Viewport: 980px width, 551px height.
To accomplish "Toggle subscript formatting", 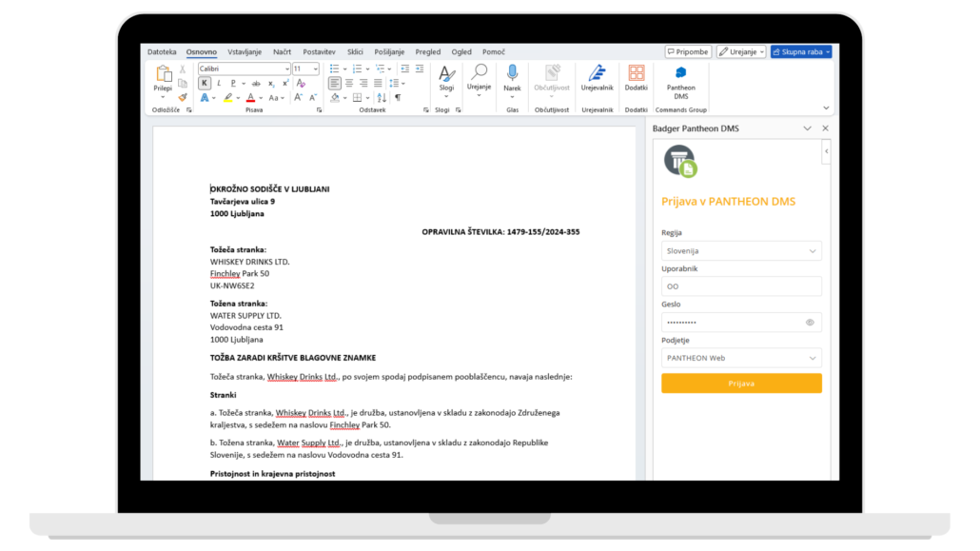I will point(271,83).
